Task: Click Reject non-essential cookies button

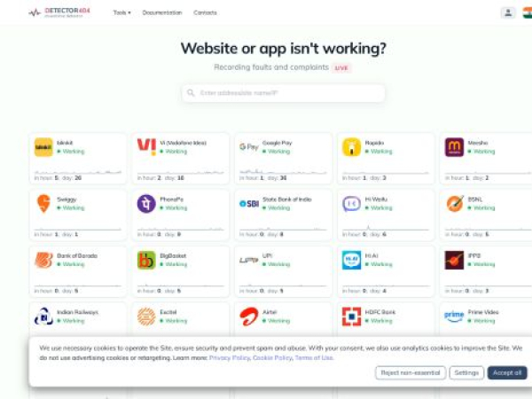Action: pyautogui.click(x=411, y=372)
